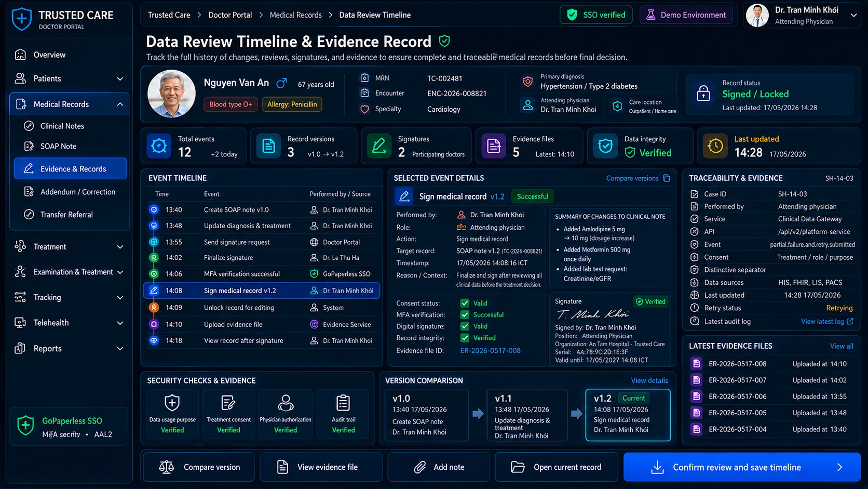The image size is (868, 489).
Task: Open the ER-2026-0517-008 evidence file ID link
Action: click(x=490, y=351)
